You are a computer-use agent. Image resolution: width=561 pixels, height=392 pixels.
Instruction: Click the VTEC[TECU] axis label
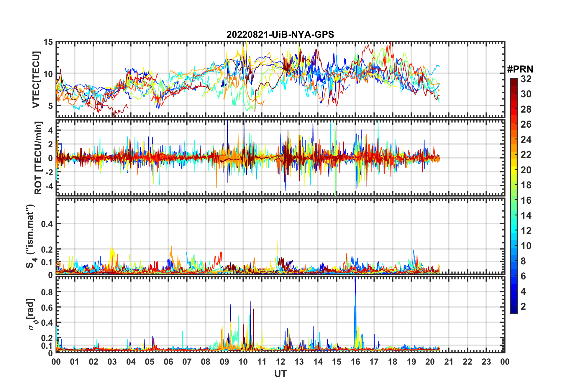[36, 80]
